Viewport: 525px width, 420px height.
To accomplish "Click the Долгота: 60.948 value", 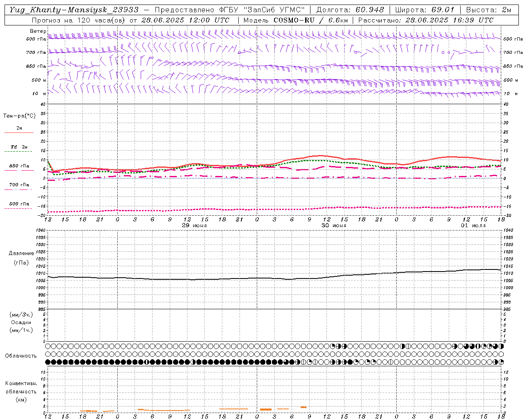I will coord(350,10).
